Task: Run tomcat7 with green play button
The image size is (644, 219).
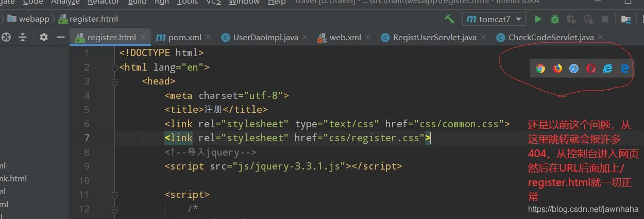Action: tap(538, 19)
